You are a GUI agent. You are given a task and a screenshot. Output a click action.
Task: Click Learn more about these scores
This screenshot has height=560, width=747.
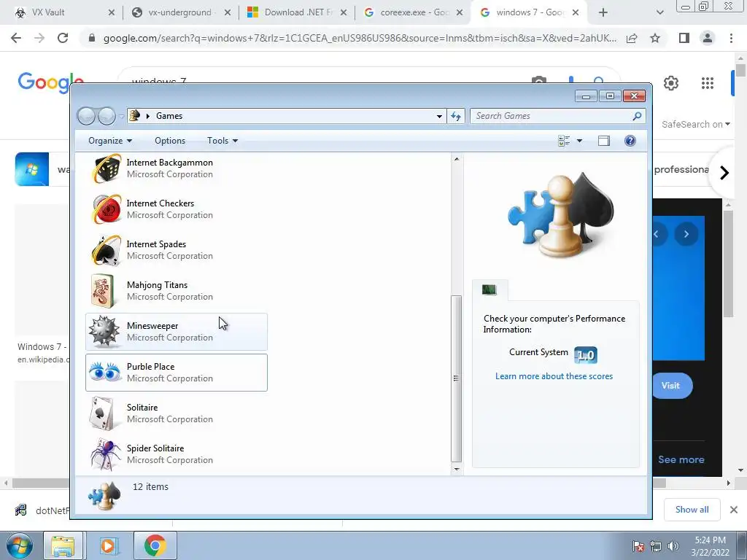point(554,376)
